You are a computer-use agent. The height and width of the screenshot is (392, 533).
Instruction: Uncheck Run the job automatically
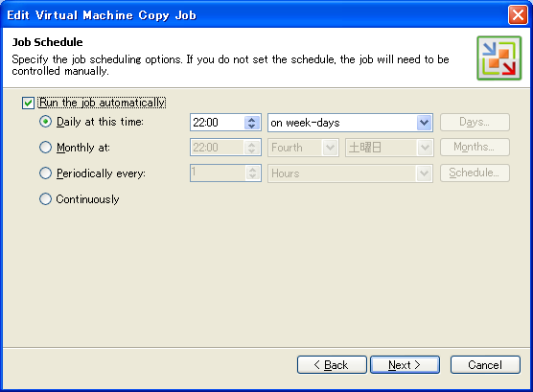click(x=28, y=103)
